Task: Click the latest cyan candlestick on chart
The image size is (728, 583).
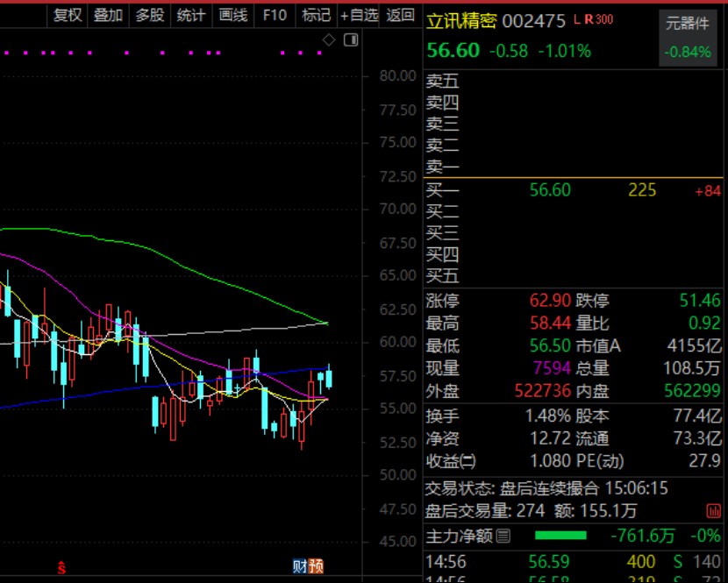Action: [x=329, y=378]
